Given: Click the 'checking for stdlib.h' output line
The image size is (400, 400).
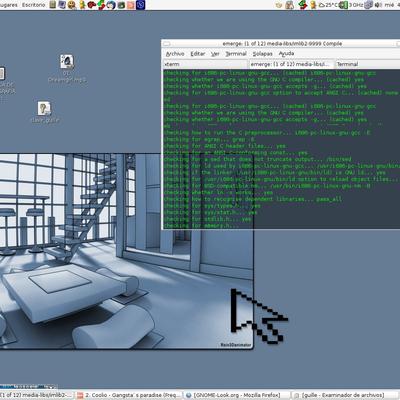Looking at the screenshot, I should click(207, 219).
